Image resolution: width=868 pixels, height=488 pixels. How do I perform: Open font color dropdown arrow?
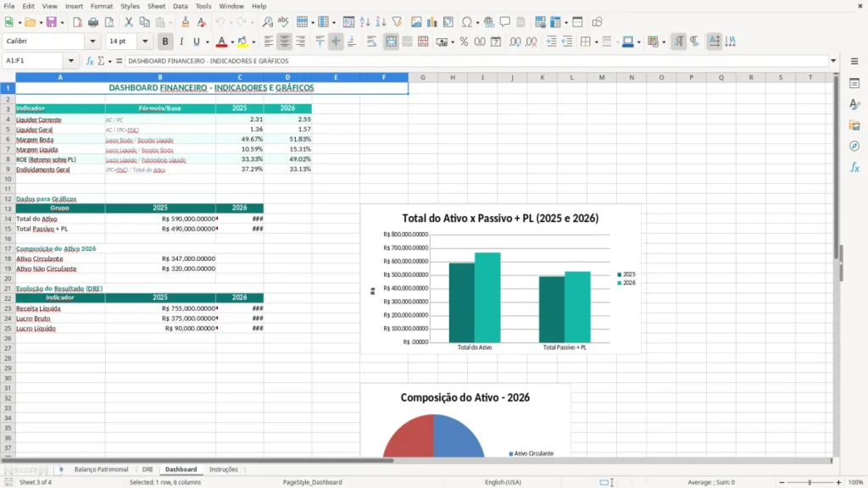[232, 42]
